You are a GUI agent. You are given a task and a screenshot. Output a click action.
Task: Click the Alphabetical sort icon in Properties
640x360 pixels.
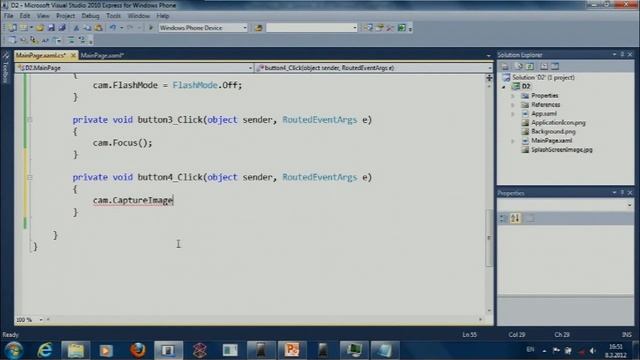515,218
